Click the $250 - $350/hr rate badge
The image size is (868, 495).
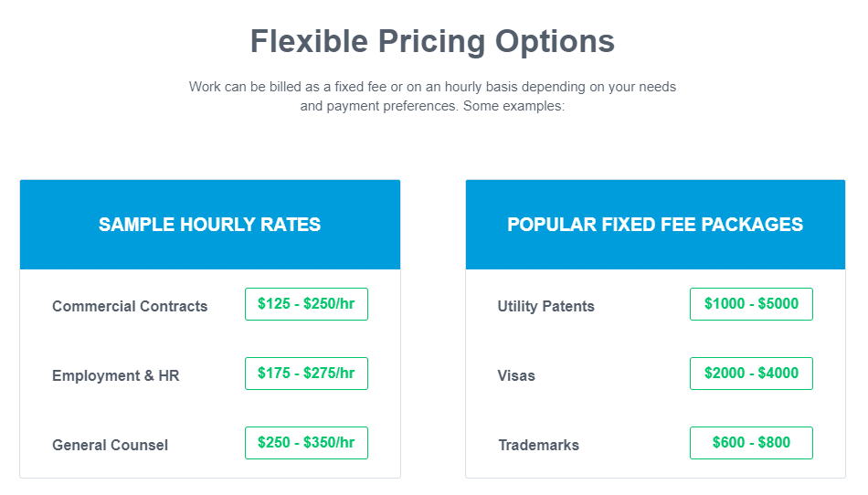[306, 442]
